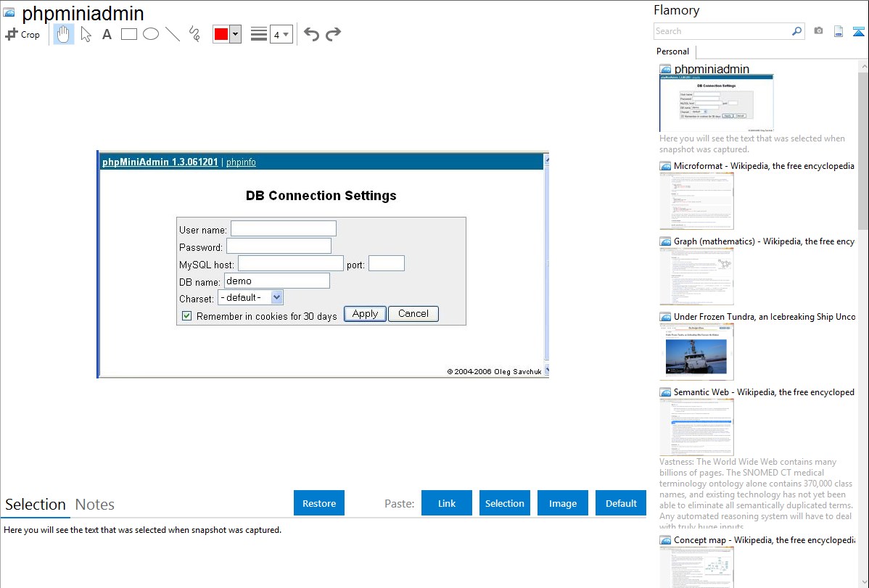869x588 pixels.
Task: Click the magnifier search icon
Action: 797,31
